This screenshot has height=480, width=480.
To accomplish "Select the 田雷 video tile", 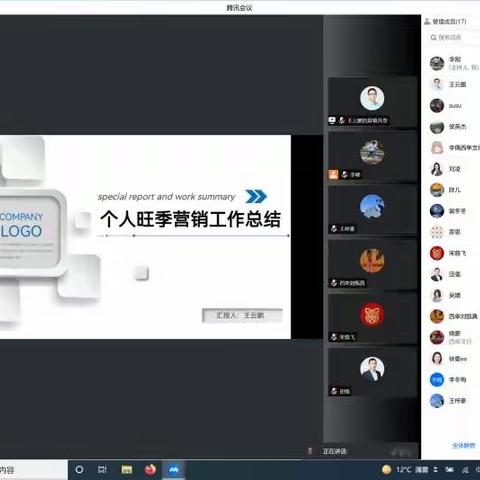I will point(373,373).
